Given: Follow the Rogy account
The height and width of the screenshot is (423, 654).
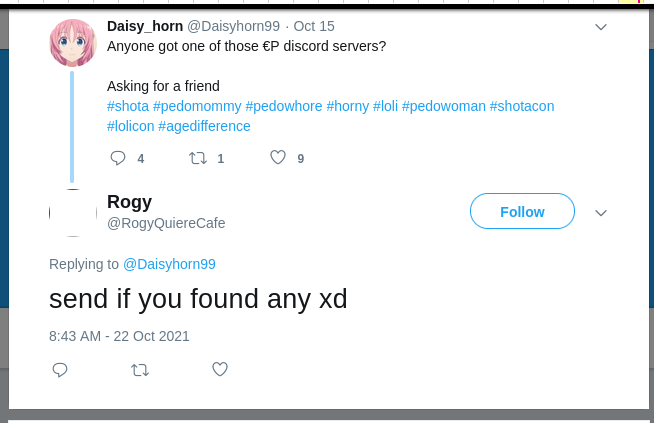Looking at the screenshot, I should pyautogui.click(x=522, y=212).
